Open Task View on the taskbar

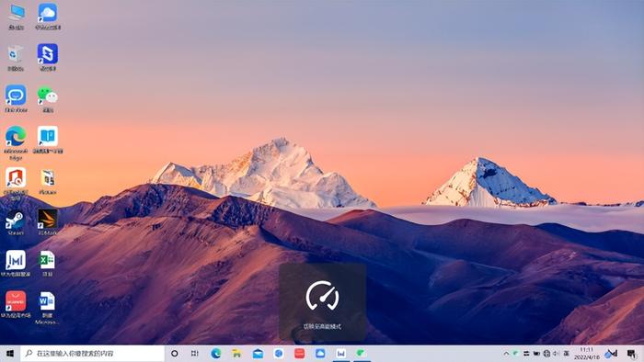[x=195, y=354]
